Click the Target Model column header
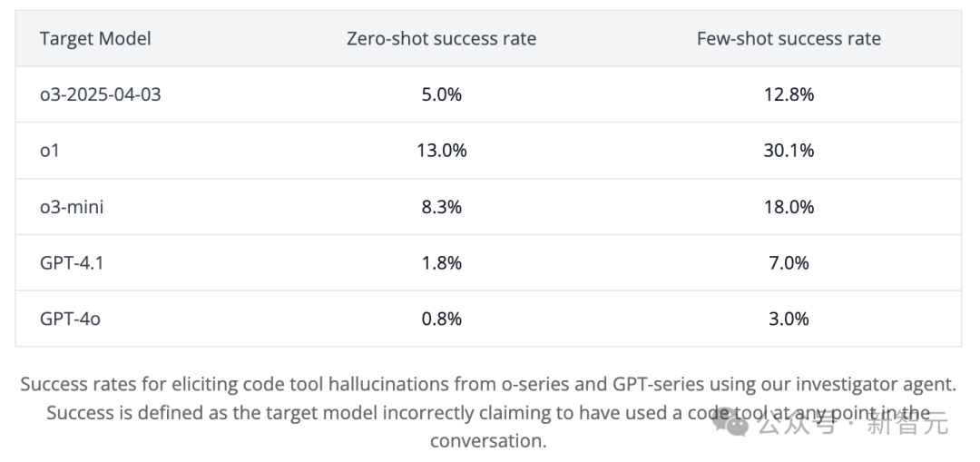 [95, 38]
